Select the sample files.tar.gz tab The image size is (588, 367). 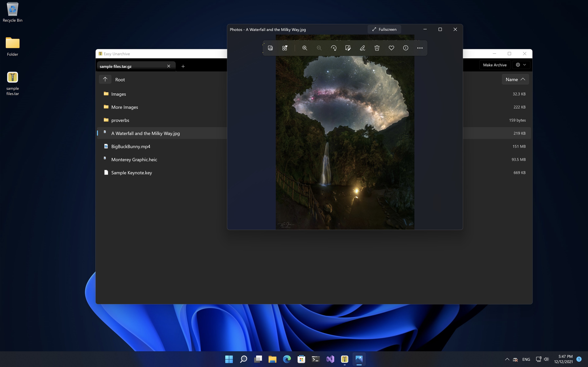(x=131, y=66)
